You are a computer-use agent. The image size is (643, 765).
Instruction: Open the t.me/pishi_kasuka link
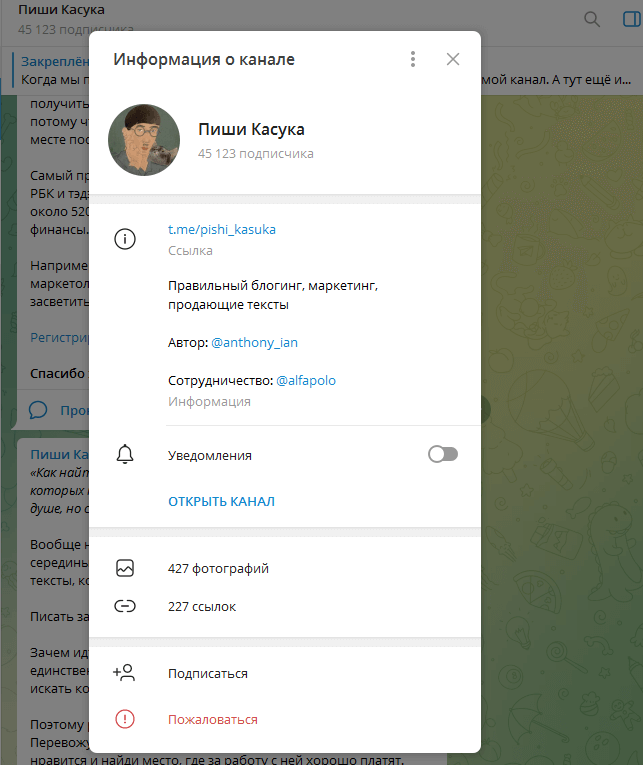tap(222, 229)
